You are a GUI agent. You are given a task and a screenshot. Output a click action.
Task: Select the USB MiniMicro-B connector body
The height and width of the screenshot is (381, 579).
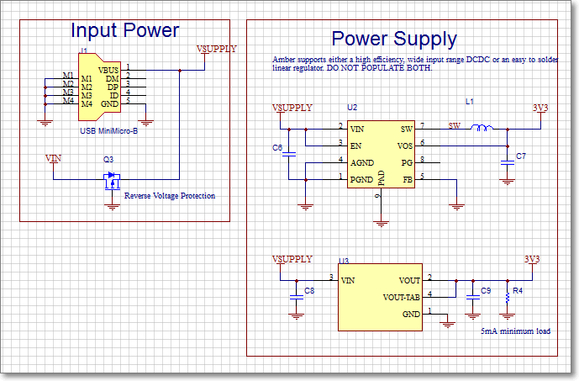click(99, 87)
